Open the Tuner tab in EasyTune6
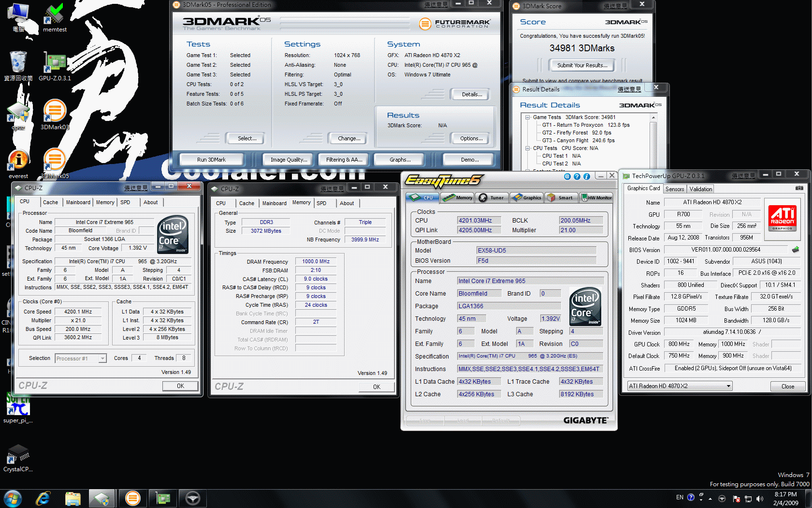The width and height of the screenshot is (812, 508). [492, 197]
